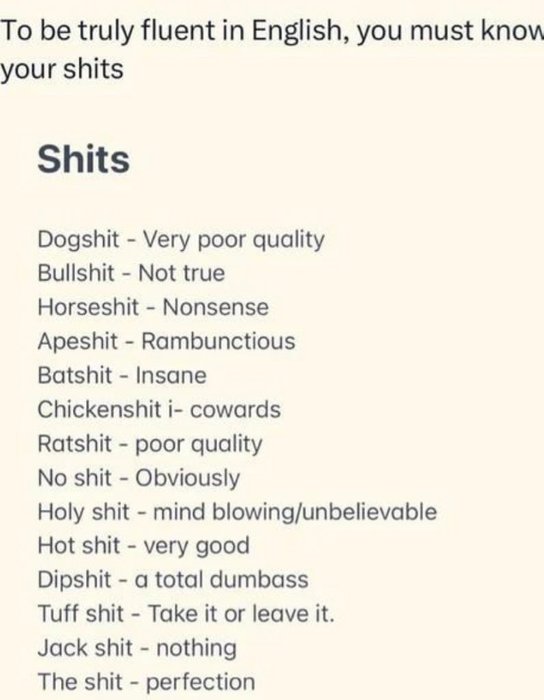Click the word Rambunctious

(x=218, y=342)
